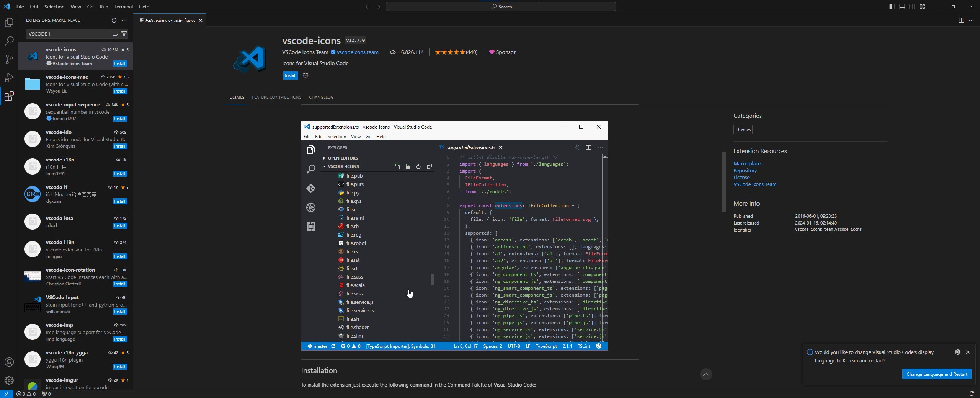Open the Terminal menu
This screenshot has height=398, width=980.
[123, 7]
